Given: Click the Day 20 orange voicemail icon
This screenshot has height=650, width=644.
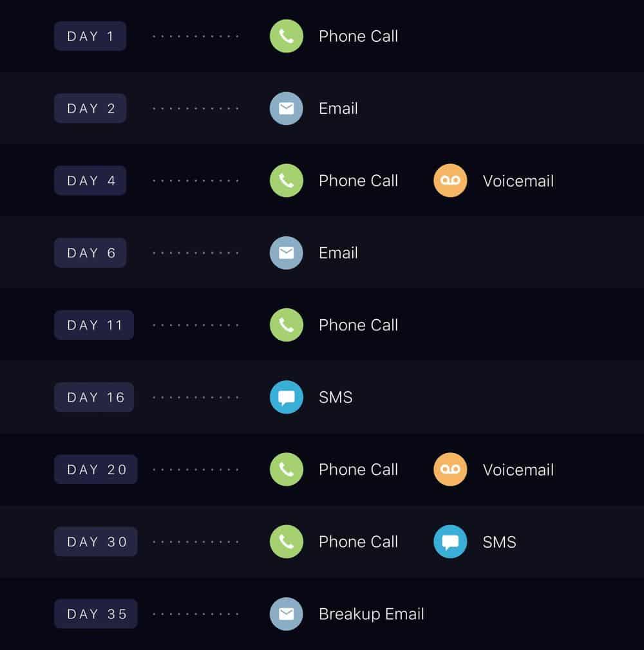Looking at the screenshot, I should pos(450,469).
